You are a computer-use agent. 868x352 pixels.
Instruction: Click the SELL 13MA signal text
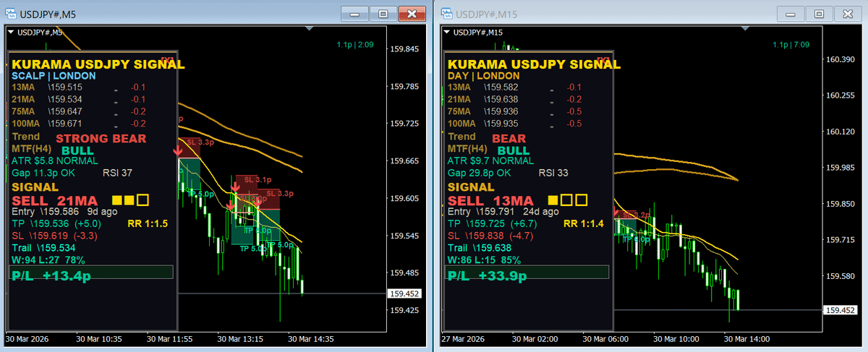(x=490, y=199)
